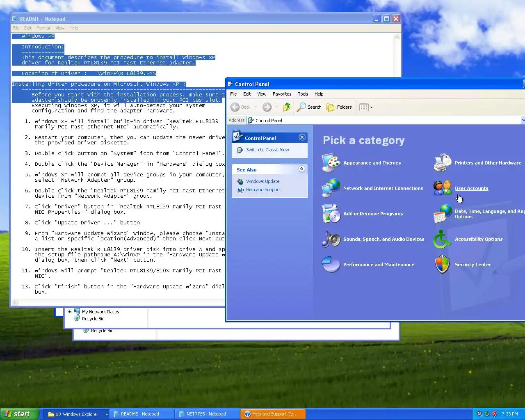Open the Date, Time, Language options icon
The height and width of the screenshot is (420, 525).
tap(443, 214)
